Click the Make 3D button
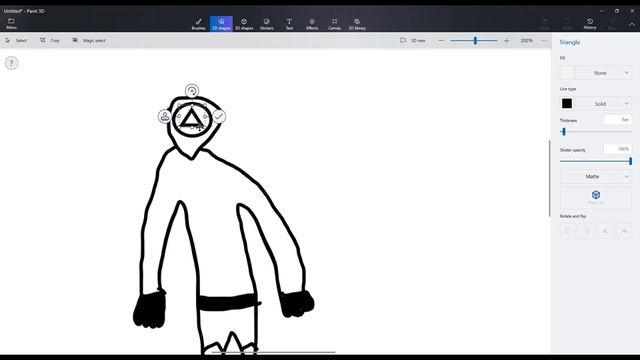This screenshot has width=640, height=360. 596,197
